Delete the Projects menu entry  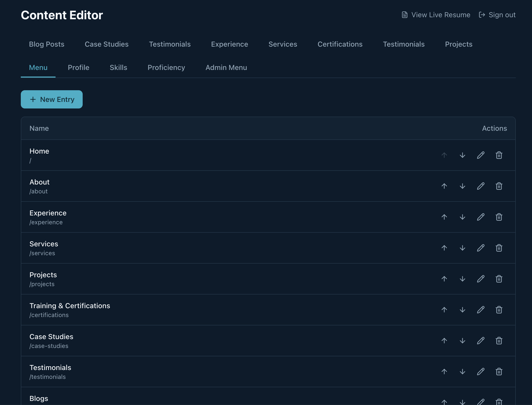coord(499,279)
